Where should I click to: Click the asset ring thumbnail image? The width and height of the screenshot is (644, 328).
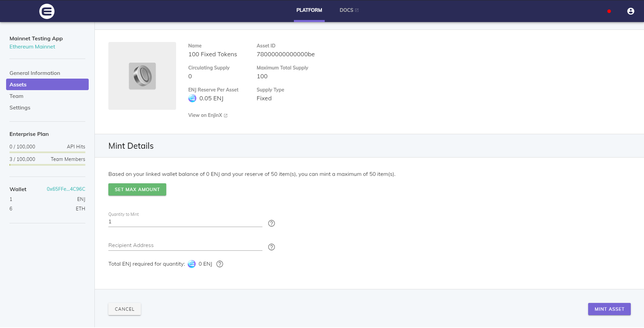142,76
